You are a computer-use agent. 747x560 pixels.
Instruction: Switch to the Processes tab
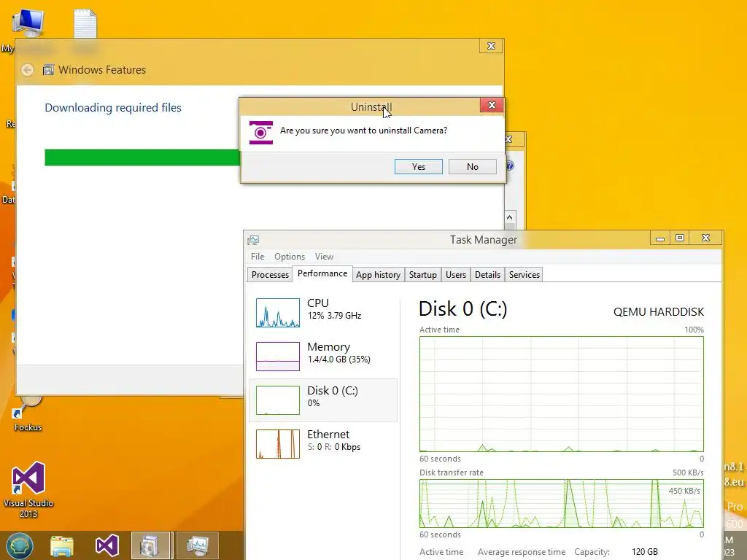[x=270, y=275]
